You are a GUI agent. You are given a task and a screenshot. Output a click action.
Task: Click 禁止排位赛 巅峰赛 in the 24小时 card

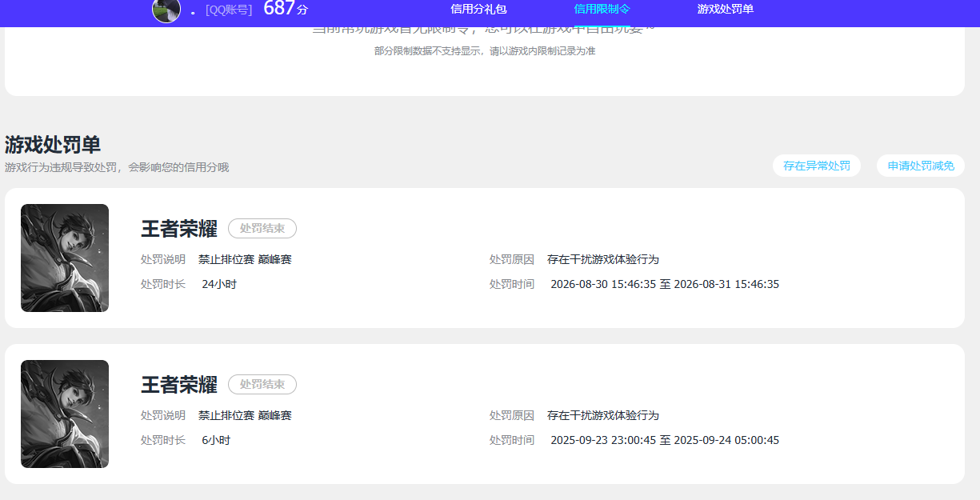pyautogui.click(x=245, y=259)
